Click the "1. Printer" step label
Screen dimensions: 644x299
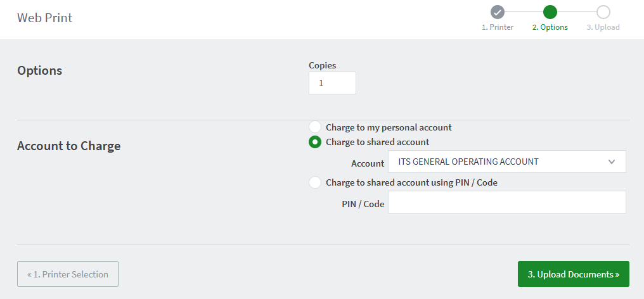click(x=498, y=27)
